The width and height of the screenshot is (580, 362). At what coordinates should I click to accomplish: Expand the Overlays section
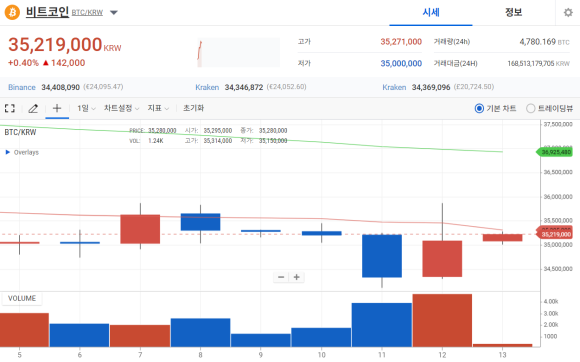22,152
